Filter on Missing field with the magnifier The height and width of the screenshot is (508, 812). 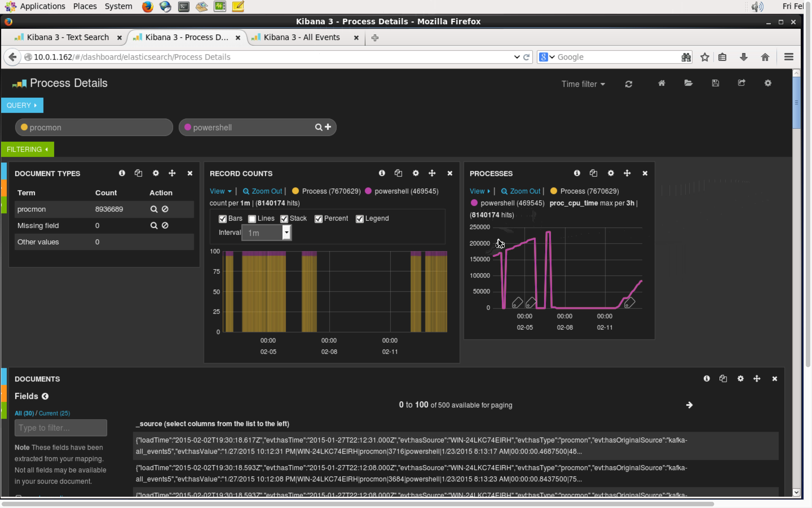point(154,226)
